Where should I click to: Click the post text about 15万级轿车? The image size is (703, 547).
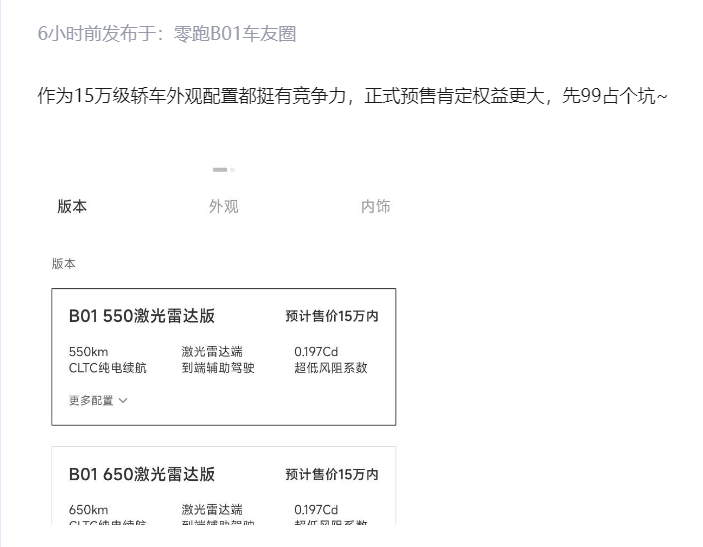point(352,96)
